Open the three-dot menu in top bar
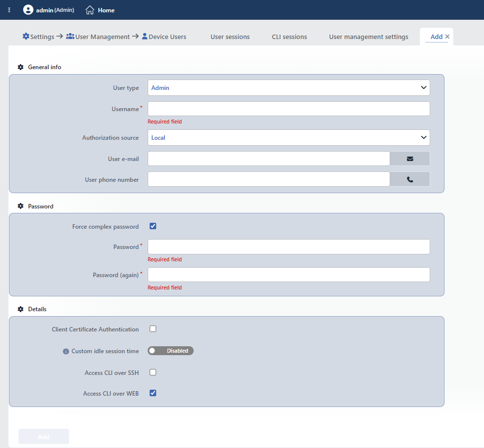This screenshot has height=448, width=484. [x=9, y=10]
